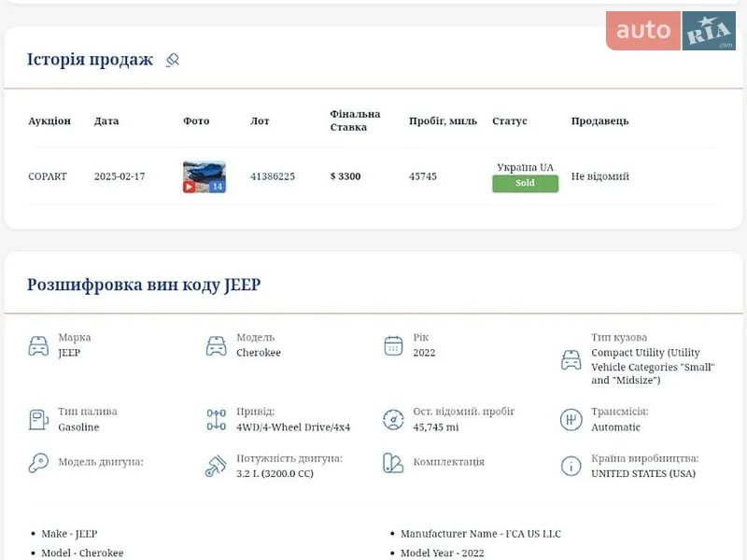The height and width of the screenshot is (560, 747).
Task: Select the Automatic transmission value
Action: [x=615, y=427]
